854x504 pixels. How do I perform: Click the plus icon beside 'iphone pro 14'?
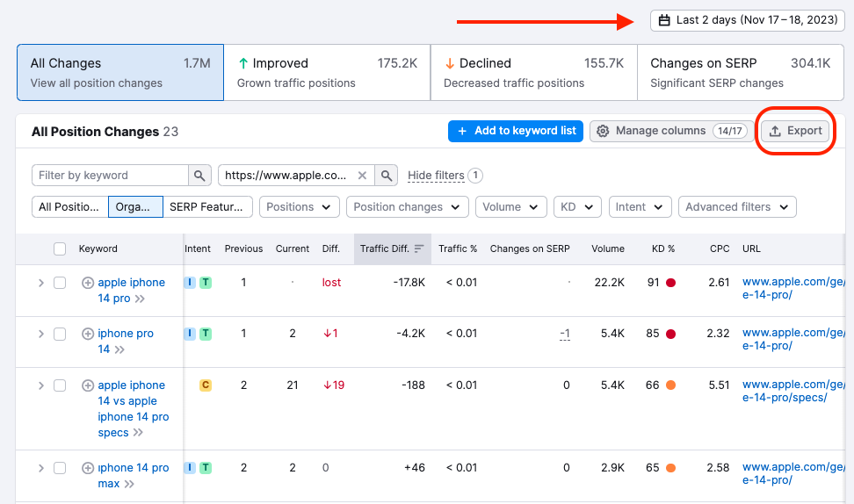point(88,334)
